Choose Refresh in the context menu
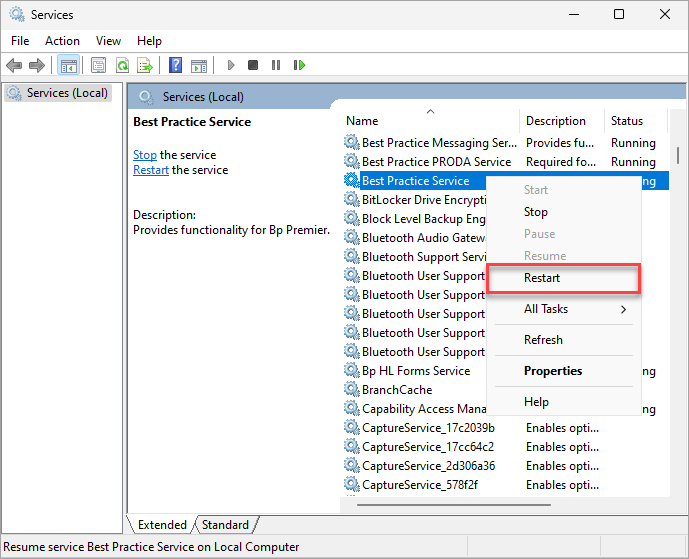The image size is (689, 559). pos(564,340)
